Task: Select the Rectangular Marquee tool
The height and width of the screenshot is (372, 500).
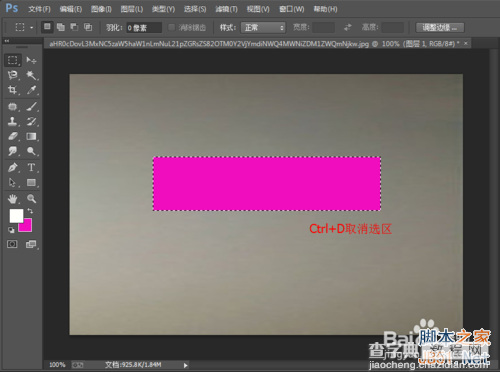Action: (x=13, y=60)
